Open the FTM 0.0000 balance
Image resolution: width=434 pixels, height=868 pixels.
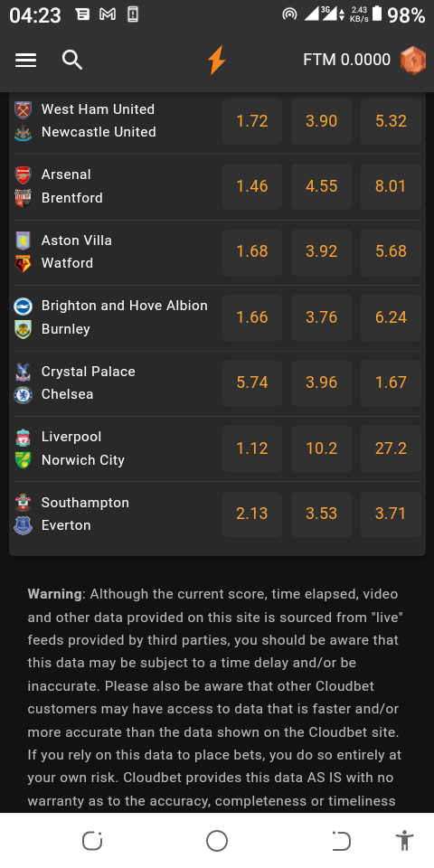[347, 60]
